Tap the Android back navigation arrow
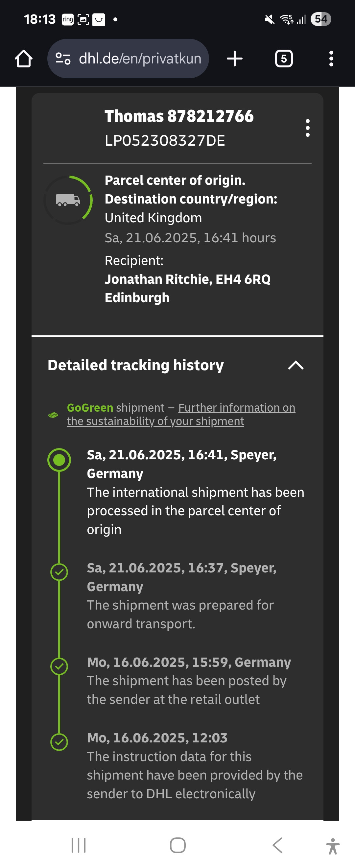 pyautogui.click(x=277, y=845)
